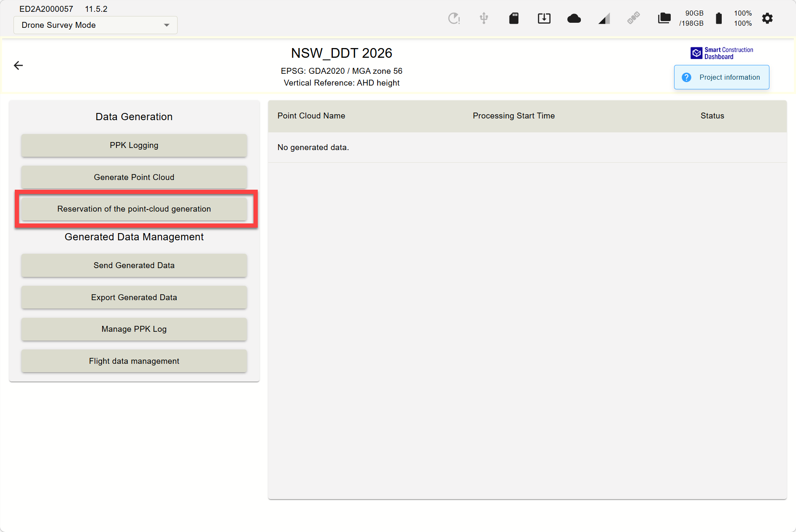Click the 11.5.2 version number
The image size is (796, 532).
point(96,9)
